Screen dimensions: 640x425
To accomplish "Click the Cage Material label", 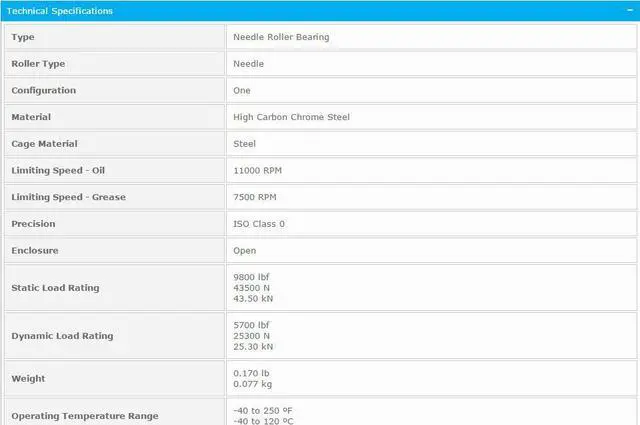I will pos(44,144).
